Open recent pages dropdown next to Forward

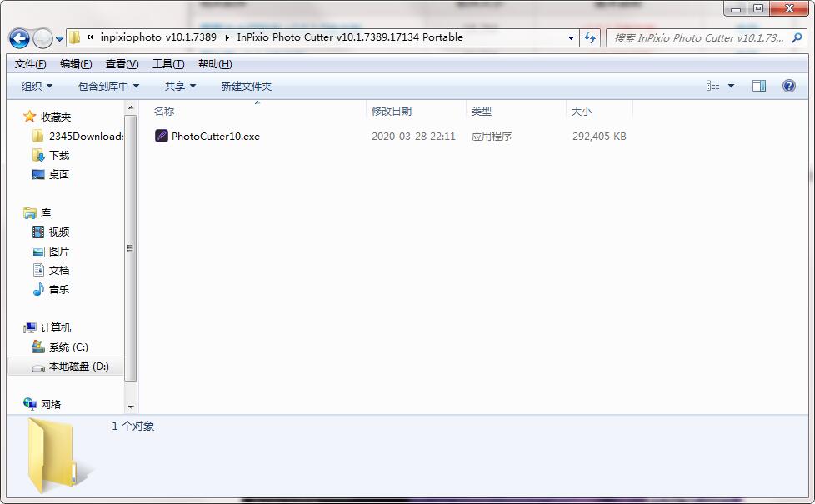[59, 38]
